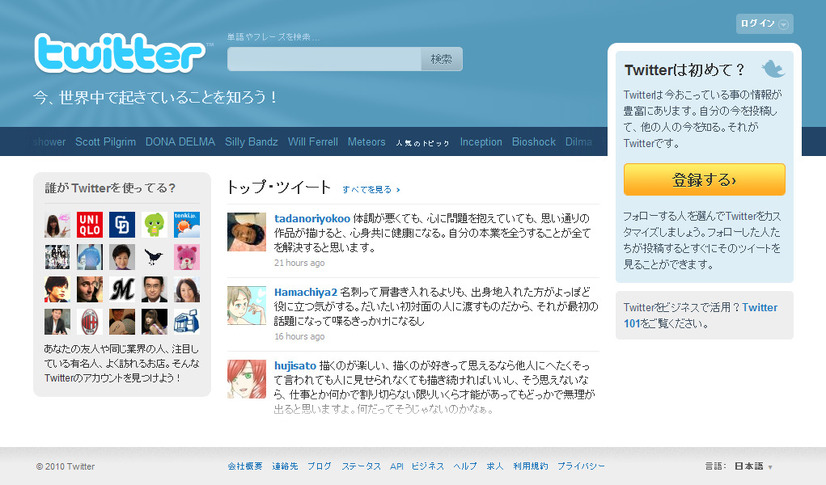Click the すべてを見る view all link
This screenshot has height=485, width=826.
pos(371,190)
